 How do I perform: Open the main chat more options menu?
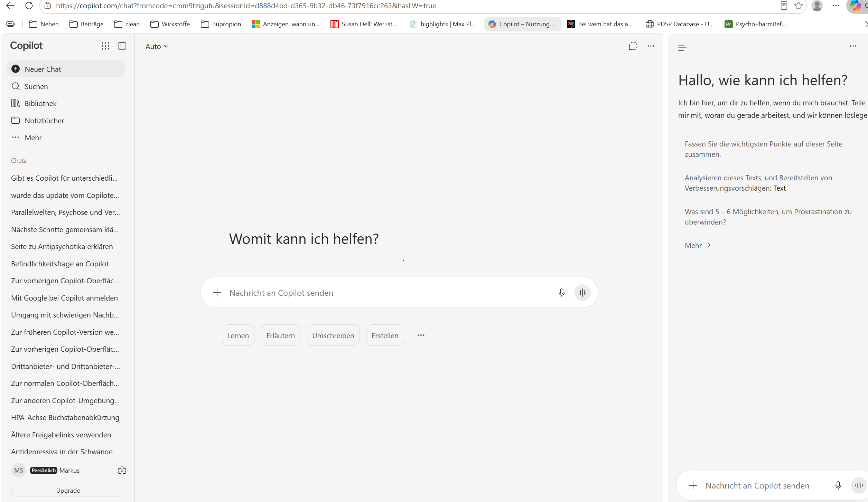pyautogui.click(x=651, y=46)
